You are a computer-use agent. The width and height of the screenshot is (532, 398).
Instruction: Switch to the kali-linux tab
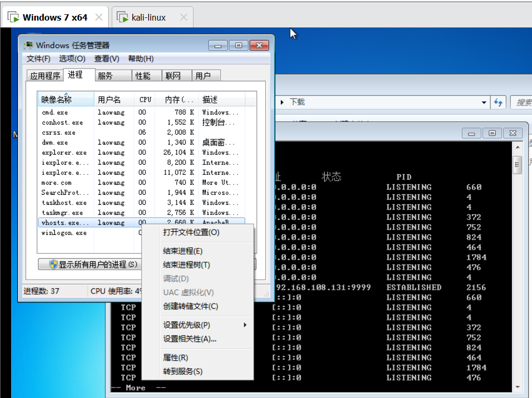pos(152,17)
